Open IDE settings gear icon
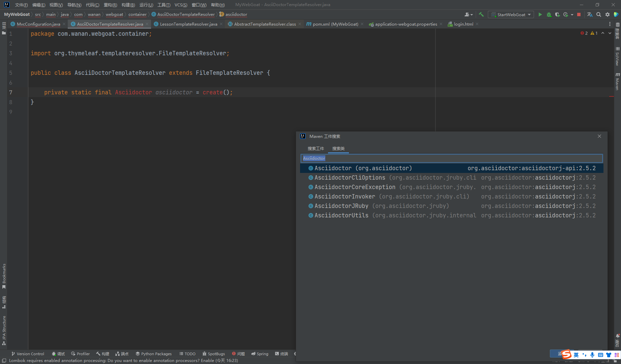Viewport: 621px width, 364px height. pyautogui.click(x=608, y=14)
